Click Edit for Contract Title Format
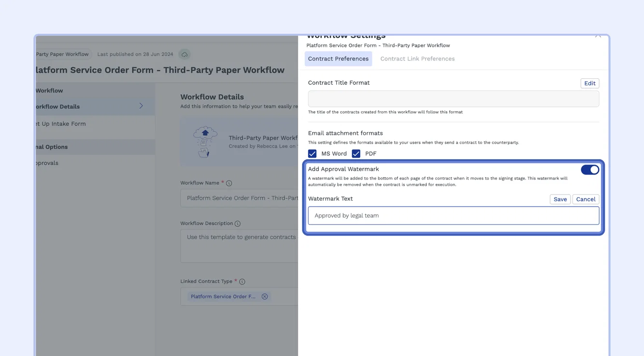Screen dimensions: 644x356 (x=590, y=83)
